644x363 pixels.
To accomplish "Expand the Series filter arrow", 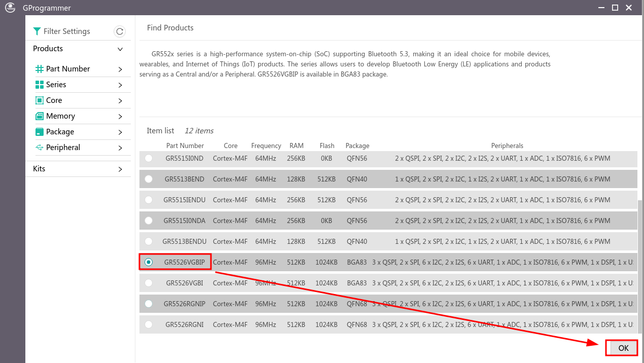I will (120, 85).
